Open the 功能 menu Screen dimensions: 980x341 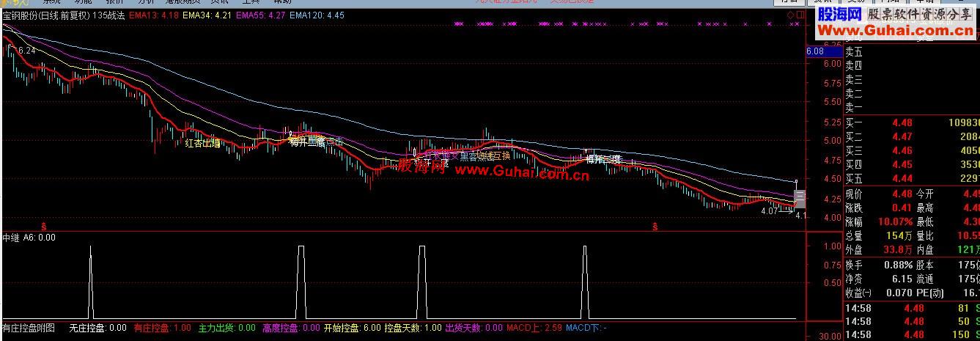[84, 3]
